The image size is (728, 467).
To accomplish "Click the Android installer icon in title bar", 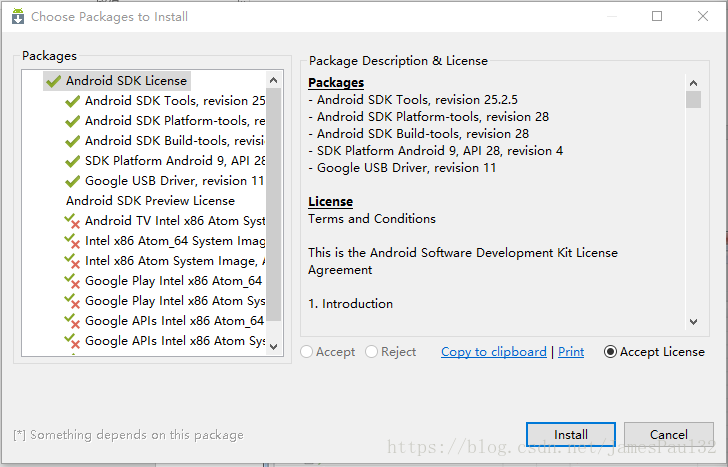I will click(18, 16).
